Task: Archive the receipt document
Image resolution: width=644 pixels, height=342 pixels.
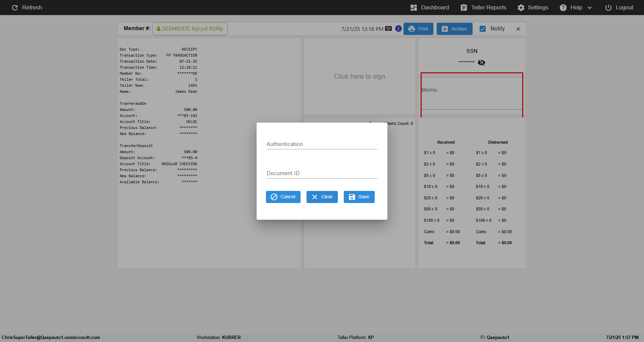Action: point(454,29)
